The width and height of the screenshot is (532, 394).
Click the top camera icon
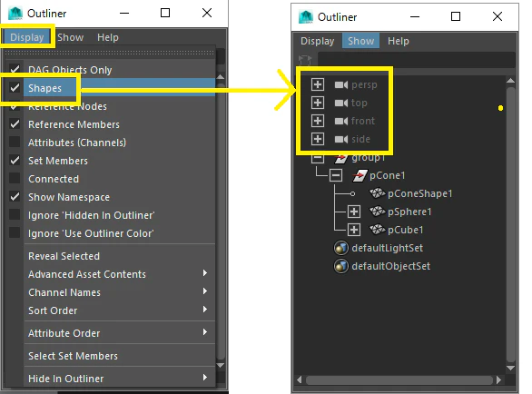[x=341, y=103]
